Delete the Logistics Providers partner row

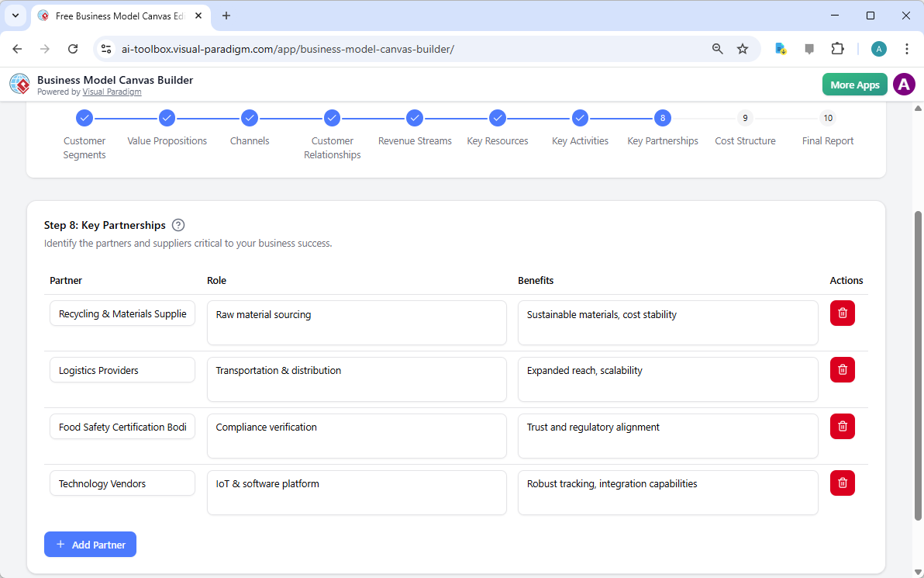point(842,369)
